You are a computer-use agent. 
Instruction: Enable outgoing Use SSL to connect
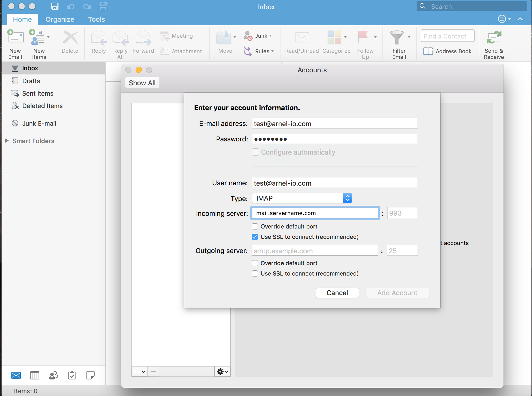pos(255,273)
